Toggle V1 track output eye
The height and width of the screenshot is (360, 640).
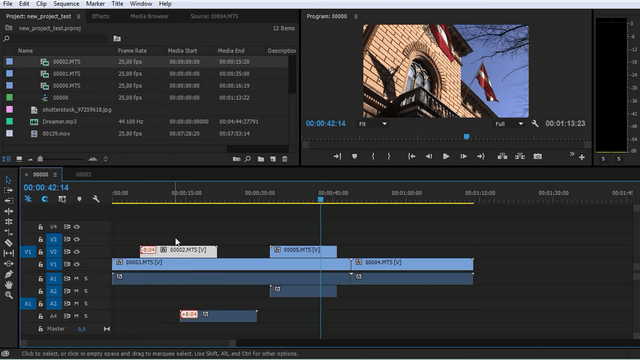click(x=77, y=264)
